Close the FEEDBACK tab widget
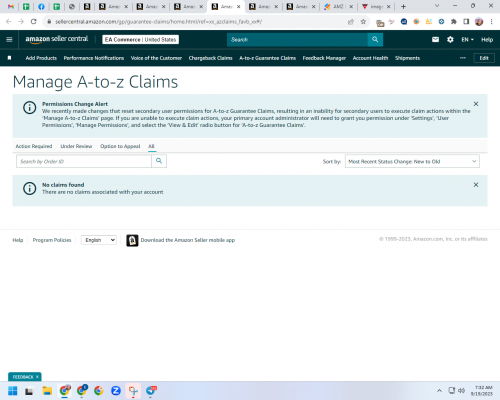 37,377
